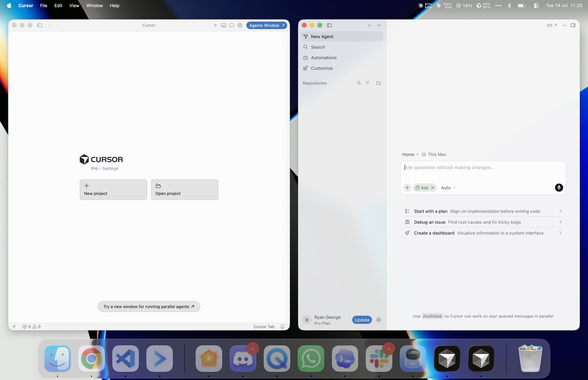
Task: Open the Window menu
Action: click(x=95, y=5)
